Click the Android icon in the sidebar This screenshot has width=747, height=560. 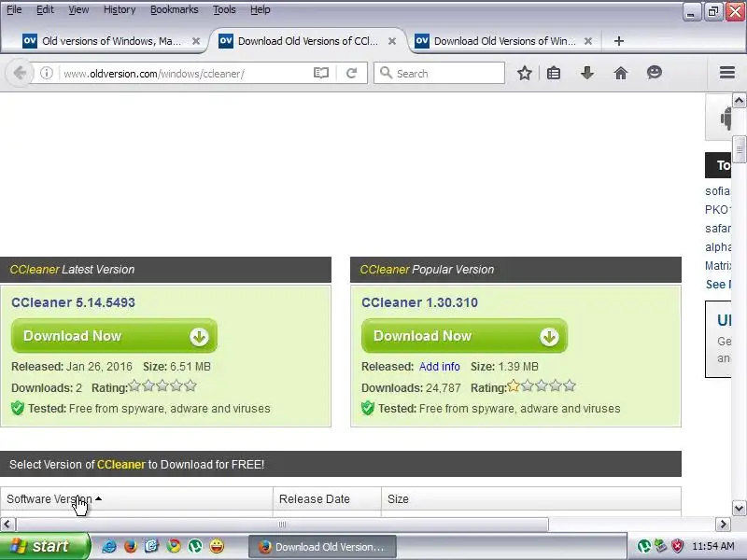(x=726, y=118)
